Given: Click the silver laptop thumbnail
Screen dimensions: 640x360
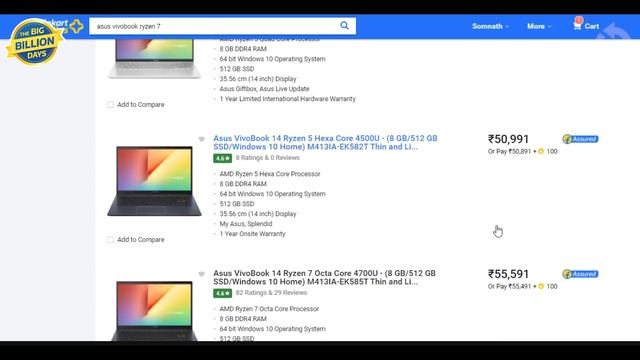Looking at the screenshot, I should pyautogui.click(x=154, y=59).
